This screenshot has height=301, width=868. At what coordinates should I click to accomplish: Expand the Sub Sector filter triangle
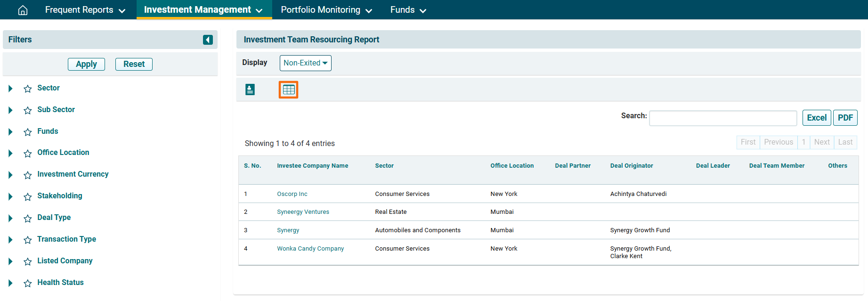click(10, 110)
